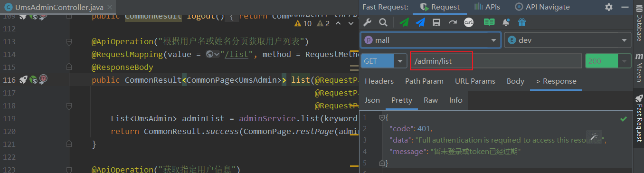Click the gift box icon
This screenshot has height=173, width=644.
(x=522, y=22)
